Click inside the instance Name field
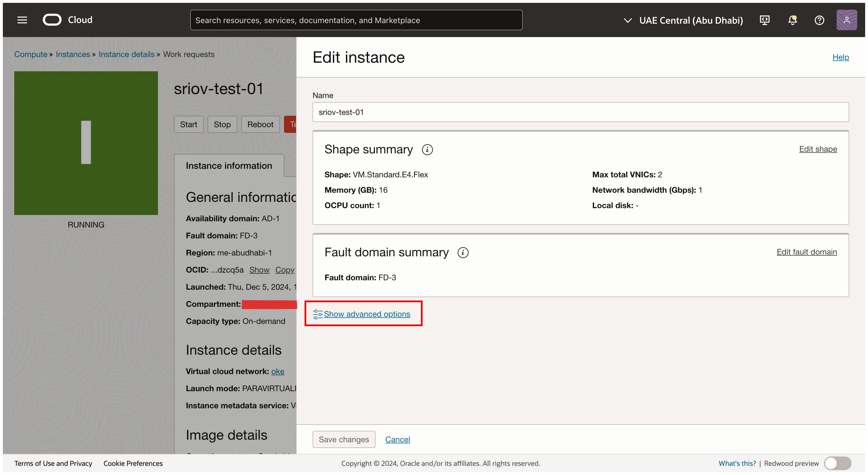 (x=580, y=112)
